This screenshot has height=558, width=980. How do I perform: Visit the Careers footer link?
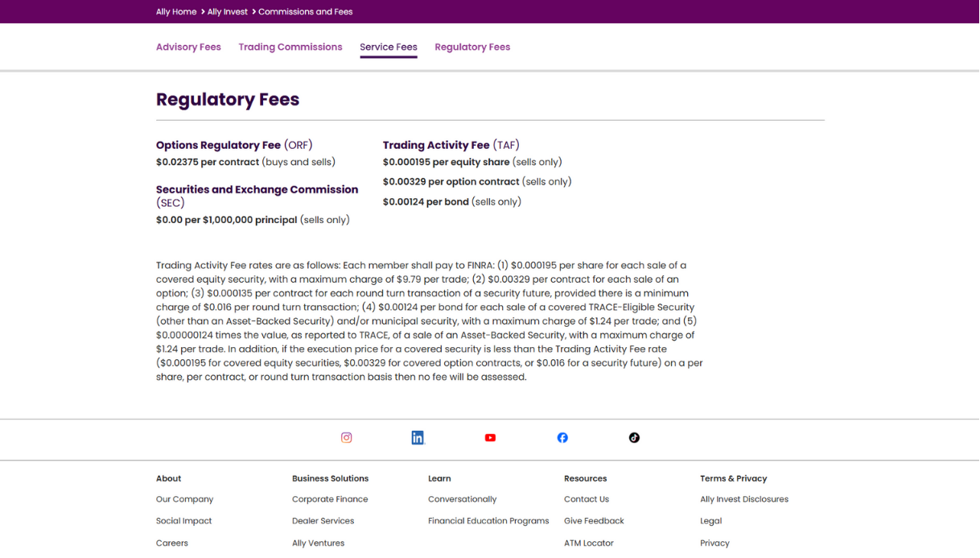(x=172, y=543)
